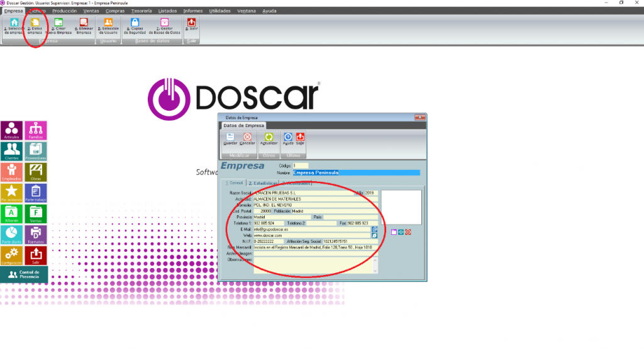
Task: Click Guardar in Datos de Empresa dialog
Action: tap(230, 139)
